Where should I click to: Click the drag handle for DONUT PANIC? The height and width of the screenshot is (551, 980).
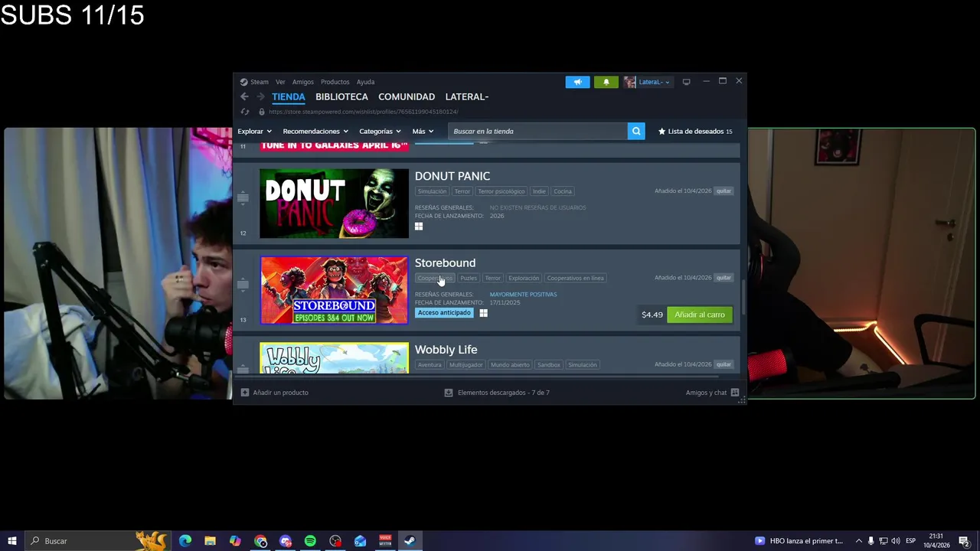click(x=243, y=198)
